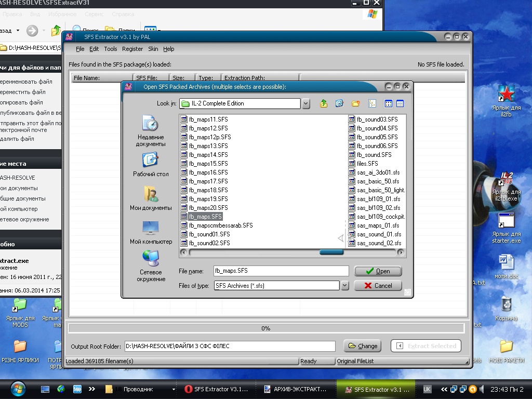Select the fb_sound03.SFS file
The width and height of the screenshot is (532, 399).
pyautogui.click(x=373, y=119)
